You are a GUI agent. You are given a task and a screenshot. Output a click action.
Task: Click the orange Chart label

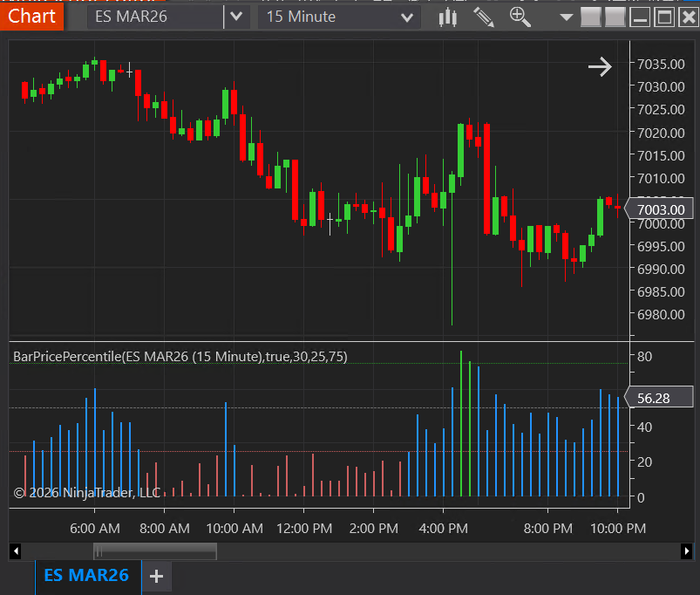click(x=31, y=16)
